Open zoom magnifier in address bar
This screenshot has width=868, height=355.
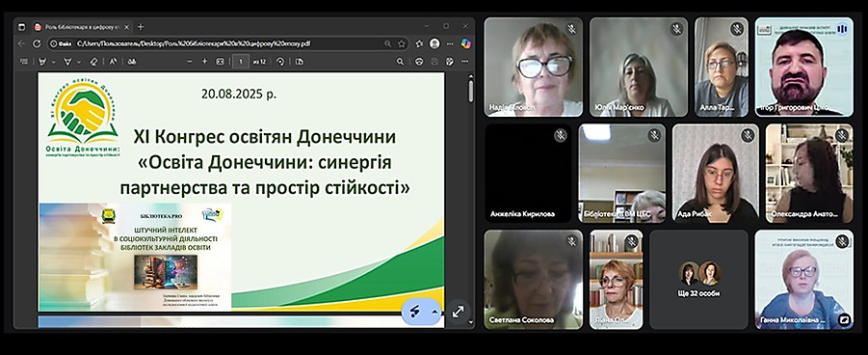(x=387, y=43)
